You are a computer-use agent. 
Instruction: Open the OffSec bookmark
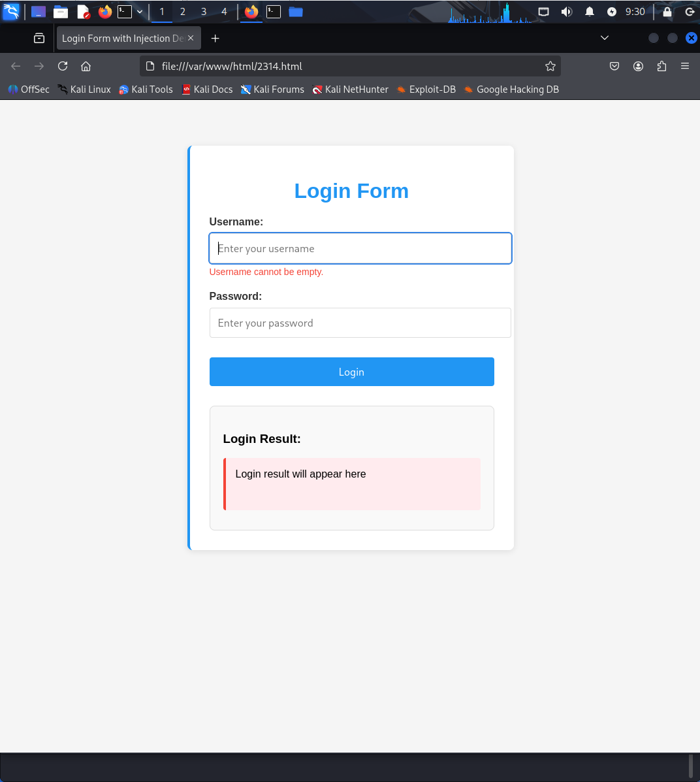tap(29, 90)
